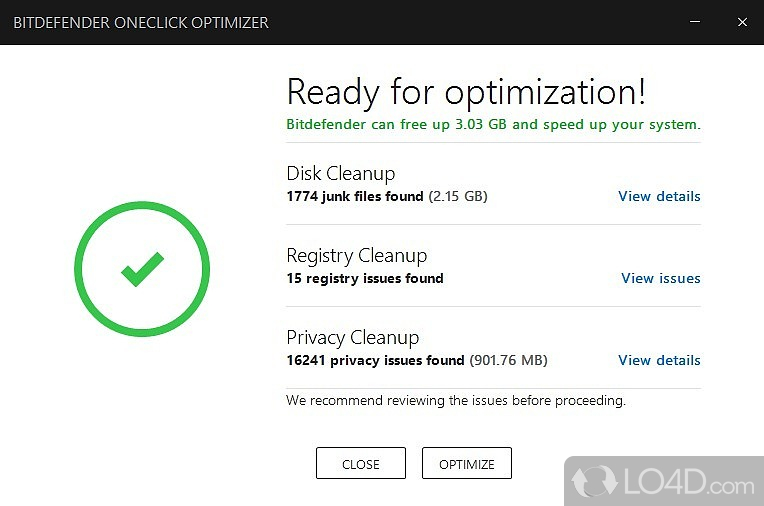Open View details for Privacy Cleanup
The image size is (764, 506).
(x=659, y=360)
